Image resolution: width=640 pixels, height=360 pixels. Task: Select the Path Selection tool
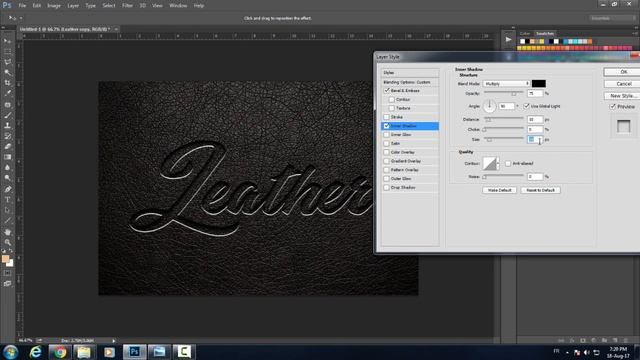tap(7, 211)
